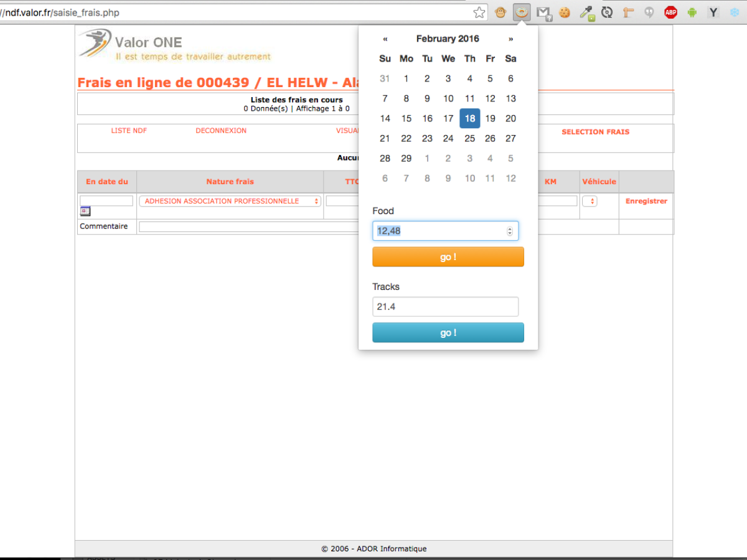Select February 25 in the calendar

click(469, 138)
